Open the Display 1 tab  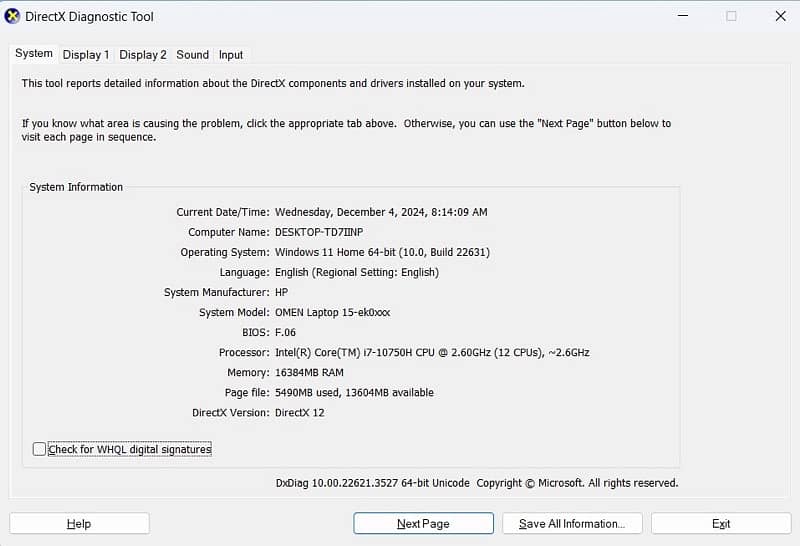click(86, 55)
